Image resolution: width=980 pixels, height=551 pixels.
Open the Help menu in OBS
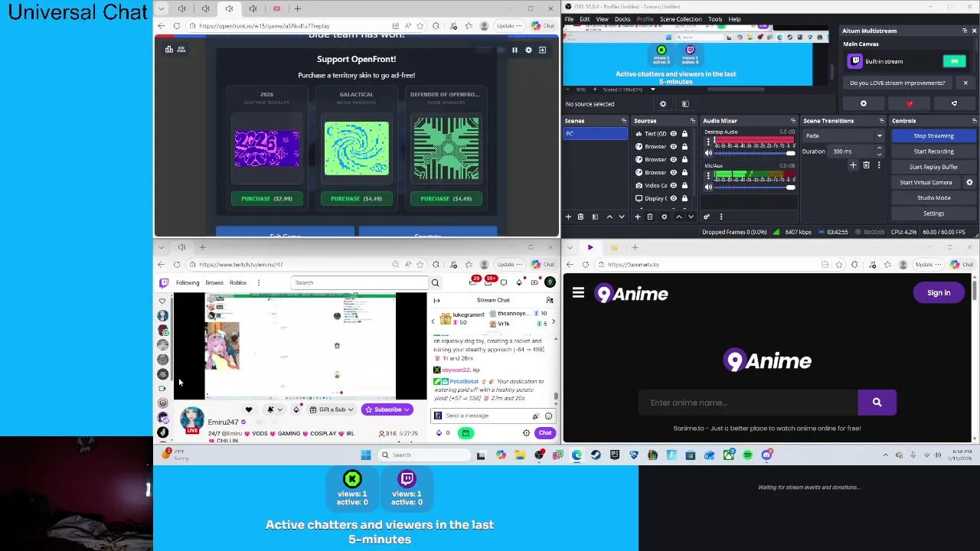pos(735,19)
